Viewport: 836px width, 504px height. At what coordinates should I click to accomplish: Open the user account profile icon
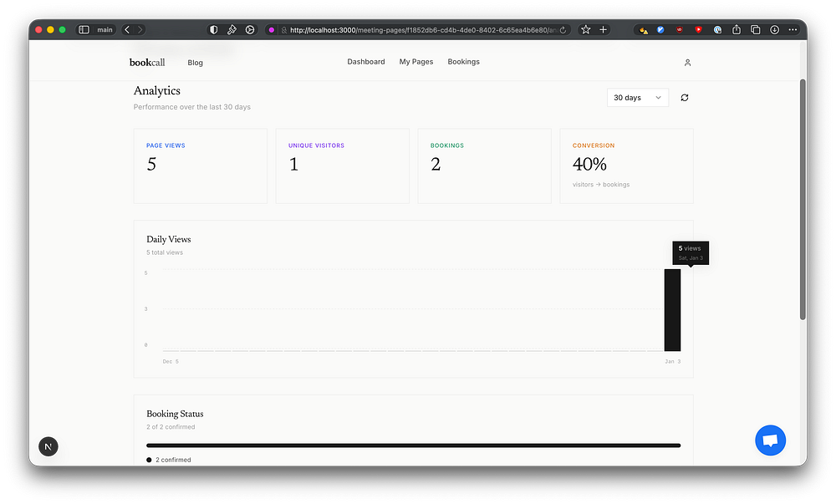pos(687,63)
